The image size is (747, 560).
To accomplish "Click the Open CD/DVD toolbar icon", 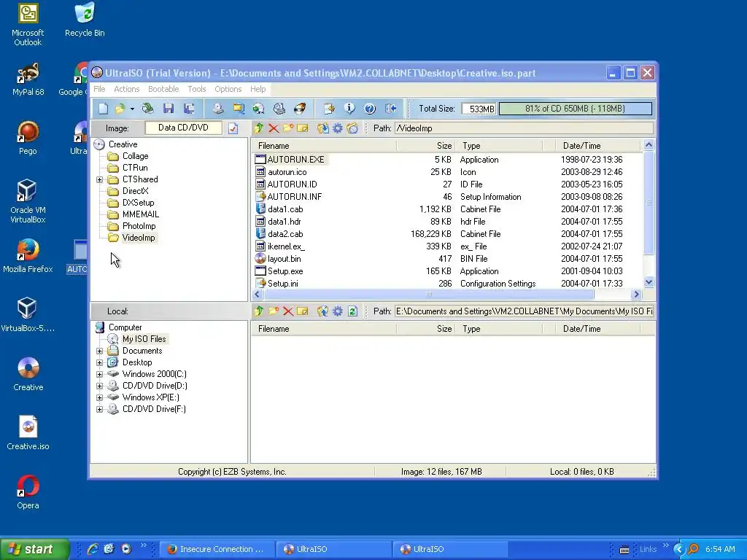I will [x=147, y=109].
